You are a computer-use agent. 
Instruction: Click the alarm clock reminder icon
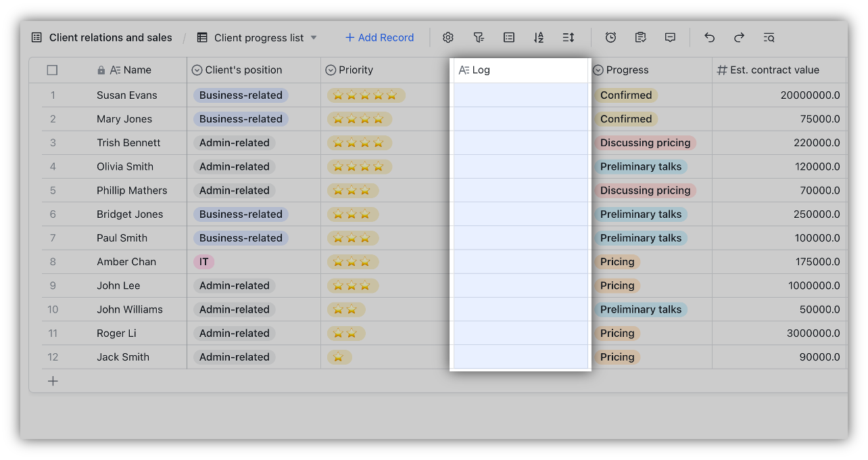[x=610, y=37]
